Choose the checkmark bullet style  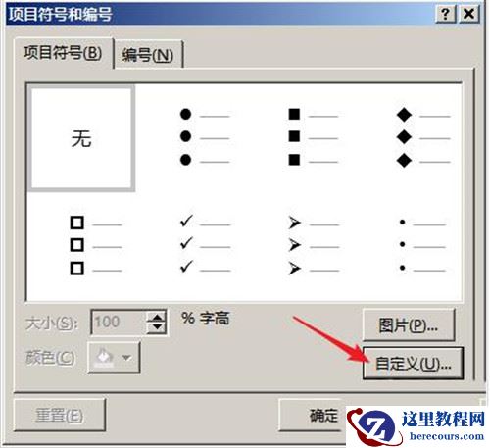[205, 244]
